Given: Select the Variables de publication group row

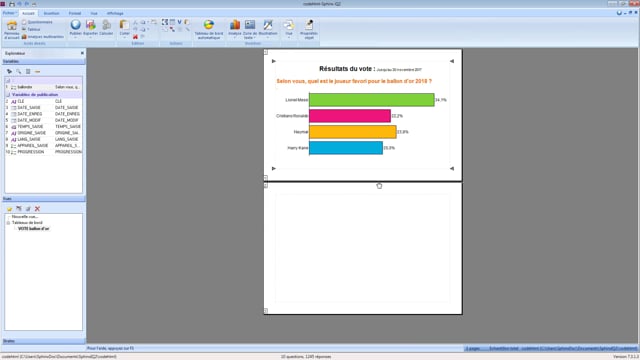Looking at the screenshot, I should point(43,95).
